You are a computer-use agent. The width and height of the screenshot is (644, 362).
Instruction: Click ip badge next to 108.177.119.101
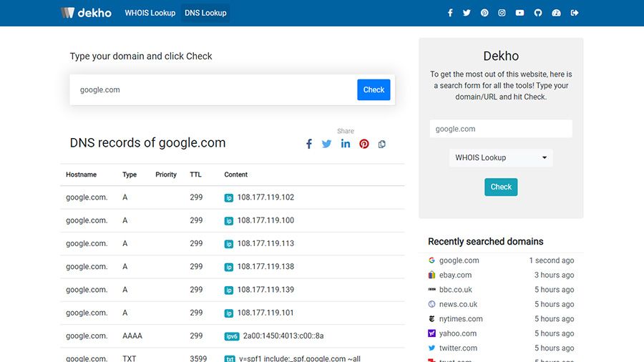tap(229, 313)
